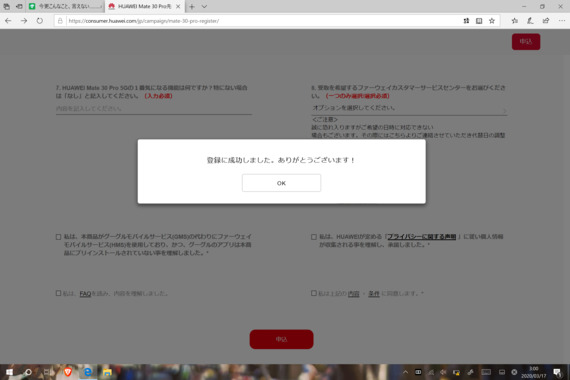Open a new browser tab
Screen dimensions: 570x380
[192, 7]
